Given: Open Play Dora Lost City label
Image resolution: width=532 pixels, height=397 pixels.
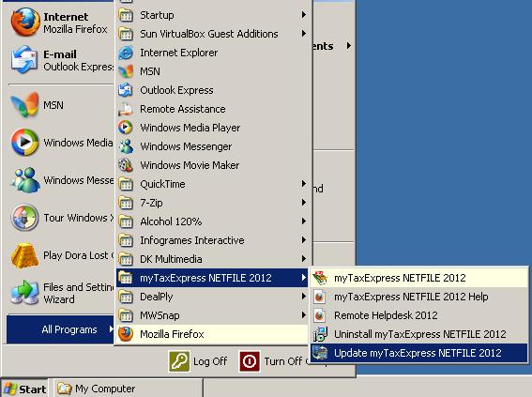Looking at the screenshot, I should (79, 255).
